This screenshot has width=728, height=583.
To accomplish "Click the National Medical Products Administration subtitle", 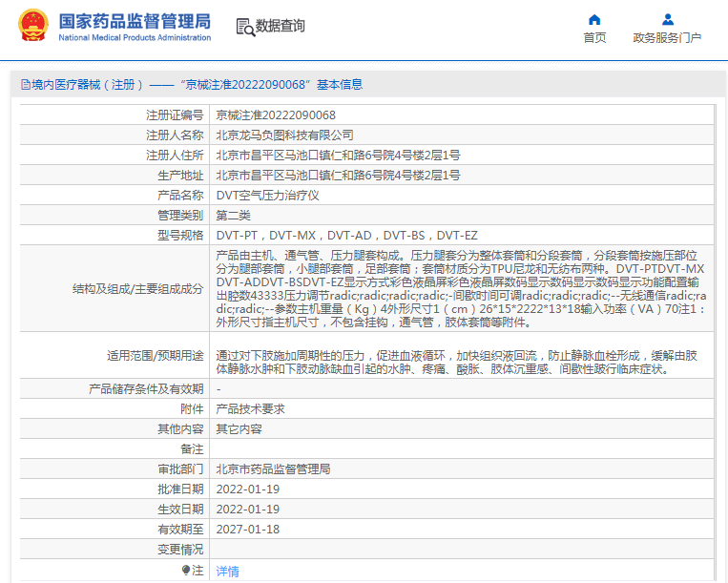I will (x=135, y=38).
